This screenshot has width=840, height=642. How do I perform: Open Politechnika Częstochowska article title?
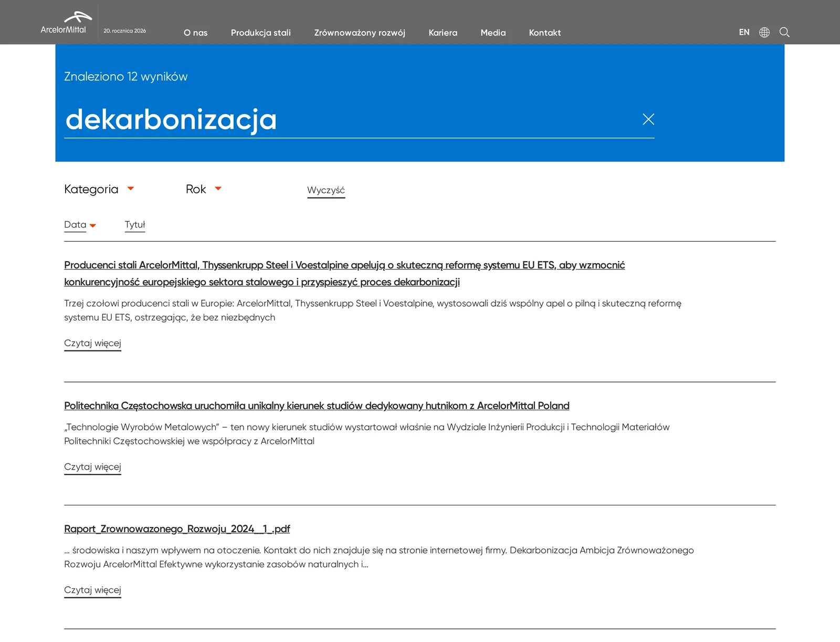317,406
